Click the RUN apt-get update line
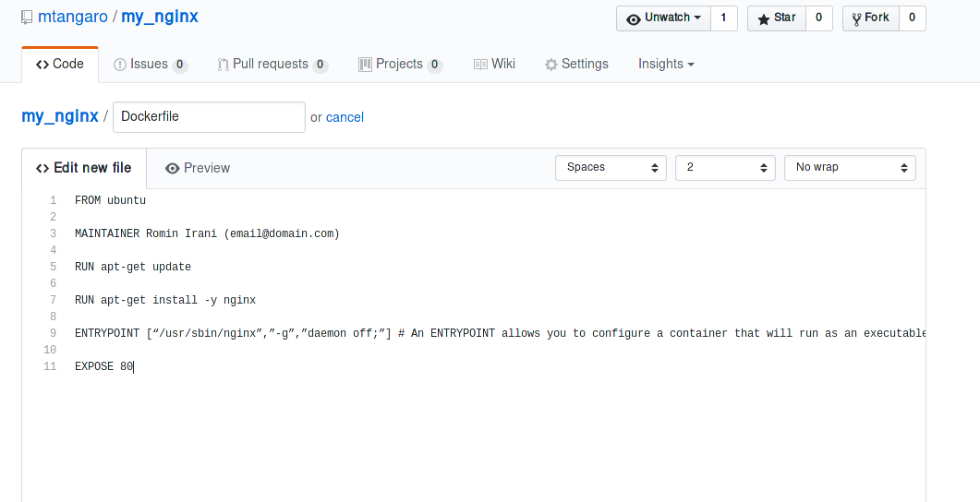The width and height of the screenshot is (980, 502). (133, 267)
